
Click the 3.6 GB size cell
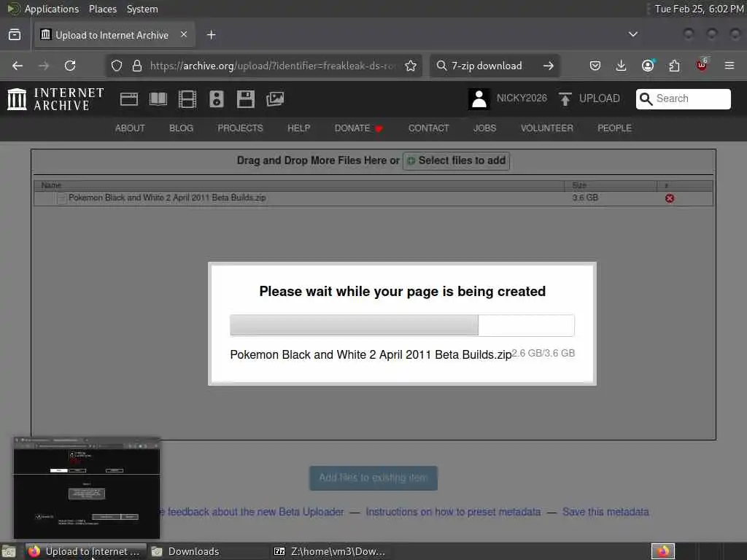(585, 198)
